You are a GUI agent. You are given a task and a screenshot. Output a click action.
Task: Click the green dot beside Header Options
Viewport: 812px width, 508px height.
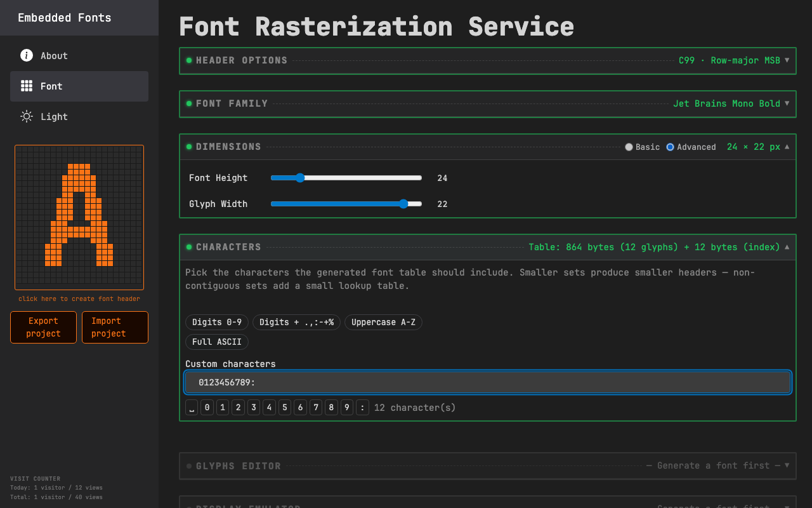point(189,60)
